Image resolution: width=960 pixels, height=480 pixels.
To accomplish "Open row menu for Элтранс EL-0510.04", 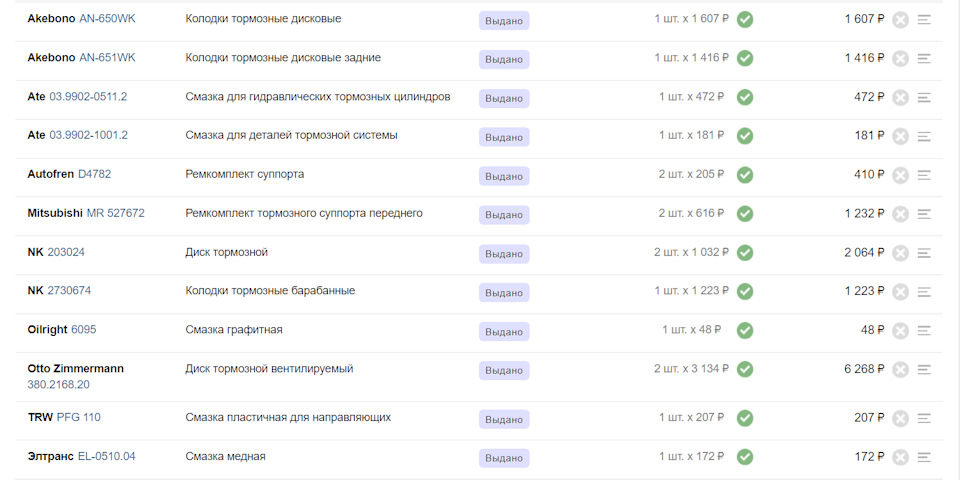I will pyautogui.click(x=924, y=457).
